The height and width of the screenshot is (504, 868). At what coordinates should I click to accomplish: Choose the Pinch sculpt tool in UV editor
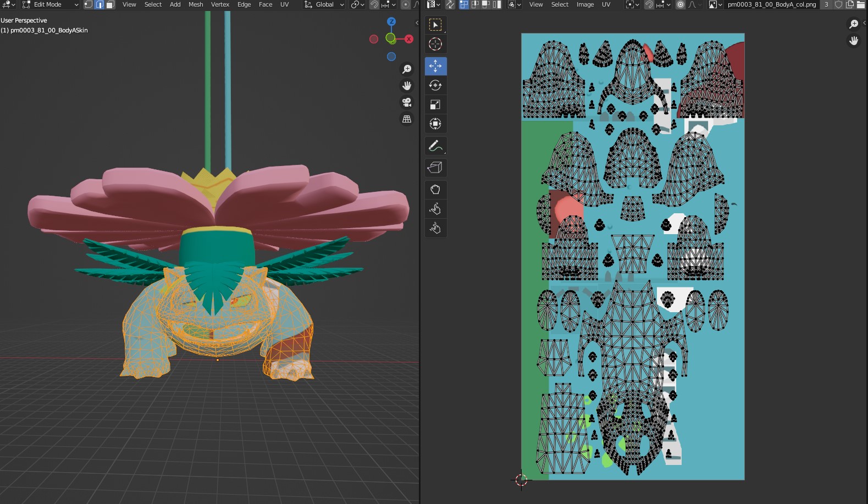[x=435, y=228]
